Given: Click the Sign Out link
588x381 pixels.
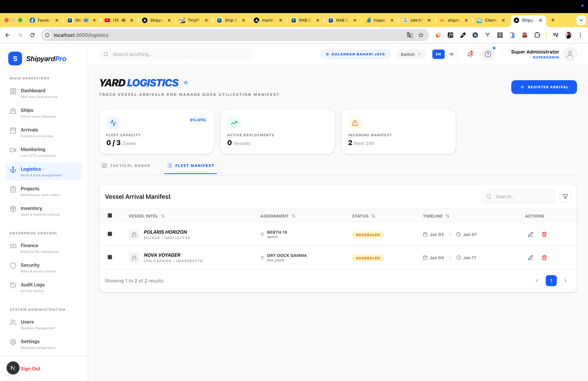Looking at the screenshot, I should [30, 368].
